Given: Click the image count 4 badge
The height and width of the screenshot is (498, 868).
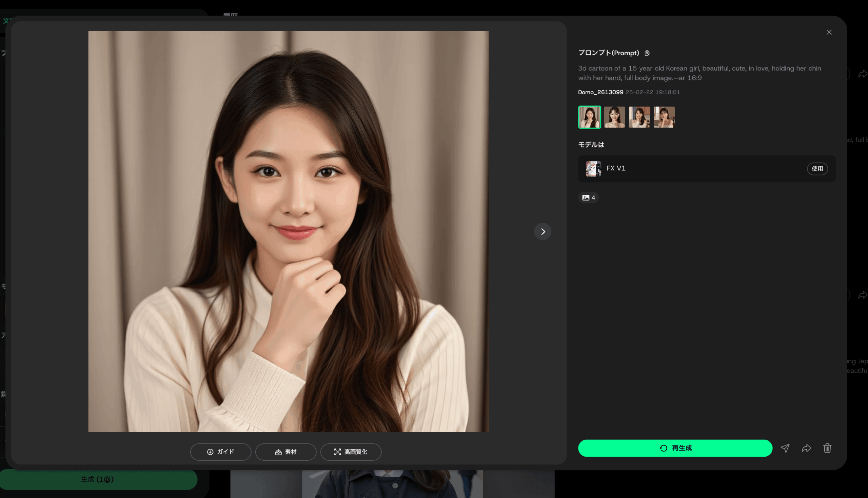Looking at the screenshot, I should point(588,198).
